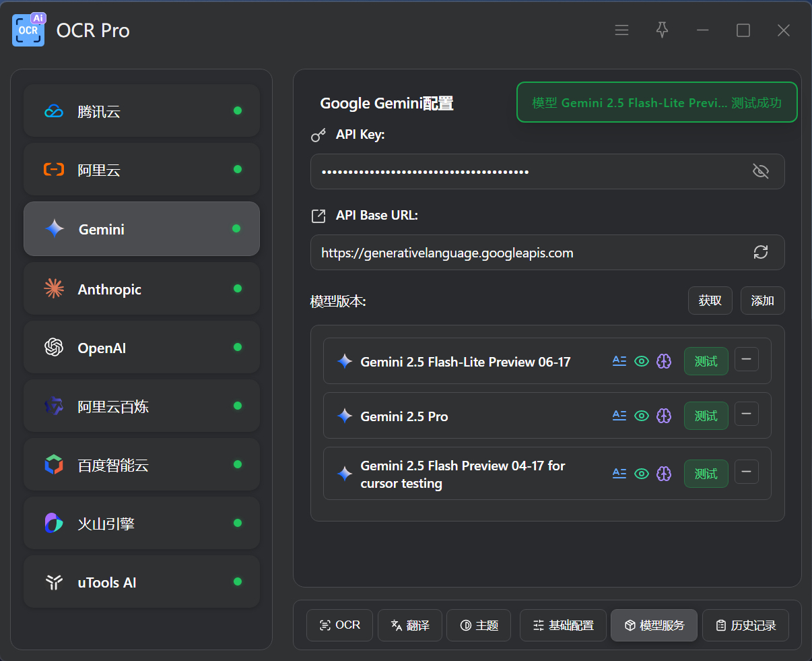Switch to the 翻译 tab
The width and height of the screenshot is (812, 661).
(409, 625)
